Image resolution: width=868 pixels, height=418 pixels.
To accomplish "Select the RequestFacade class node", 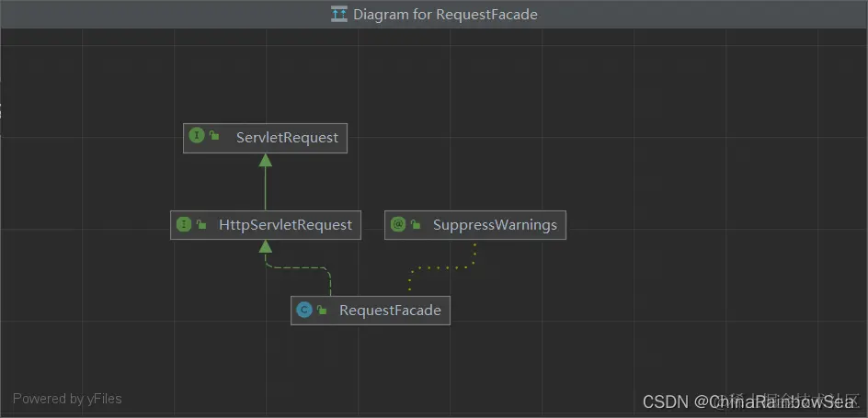I will point(371,311).
